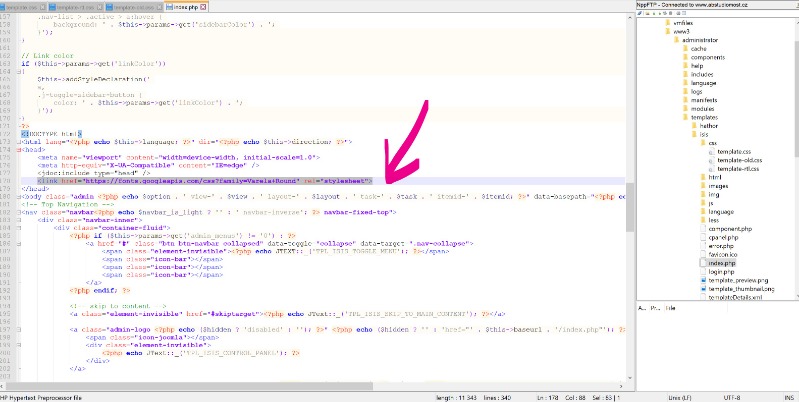The width and height of the screenshot is (799, 402).
Task: Click the line number 172 margin
Action: coord(6,134)
